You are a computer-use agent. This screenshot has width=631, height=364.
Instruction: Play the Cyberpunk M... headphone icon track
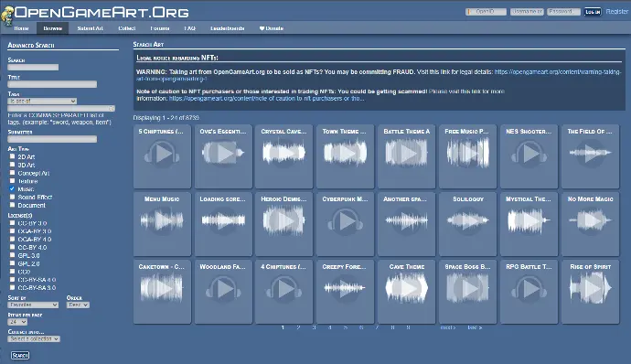[x=345, y=220]
